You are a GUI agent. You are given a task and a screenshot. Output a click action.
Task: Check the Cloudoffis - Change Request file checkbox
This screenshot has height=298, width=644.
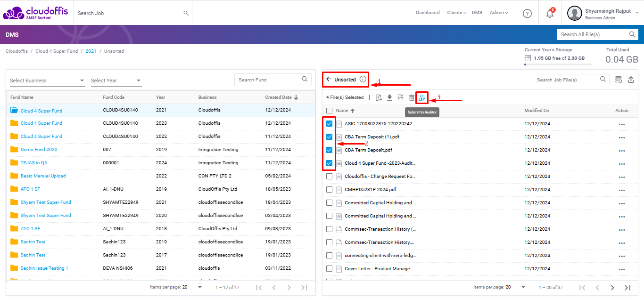coord(329,176)
